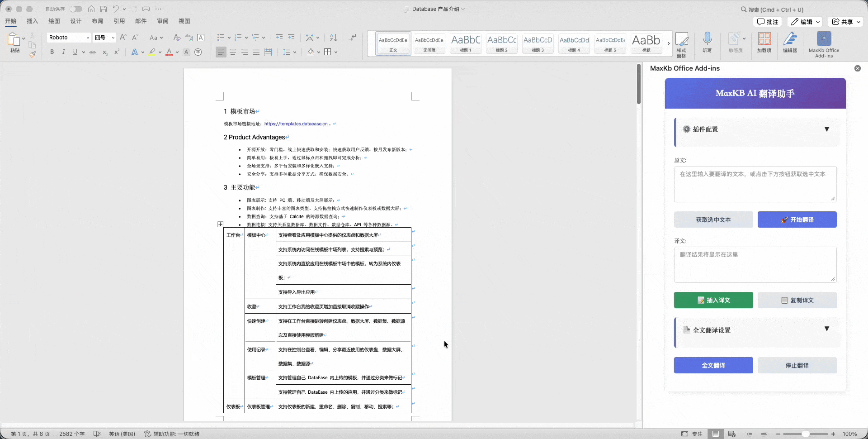Open the 设计 ribbon tab
Screen dimensions: 868x439
point(76,21)
